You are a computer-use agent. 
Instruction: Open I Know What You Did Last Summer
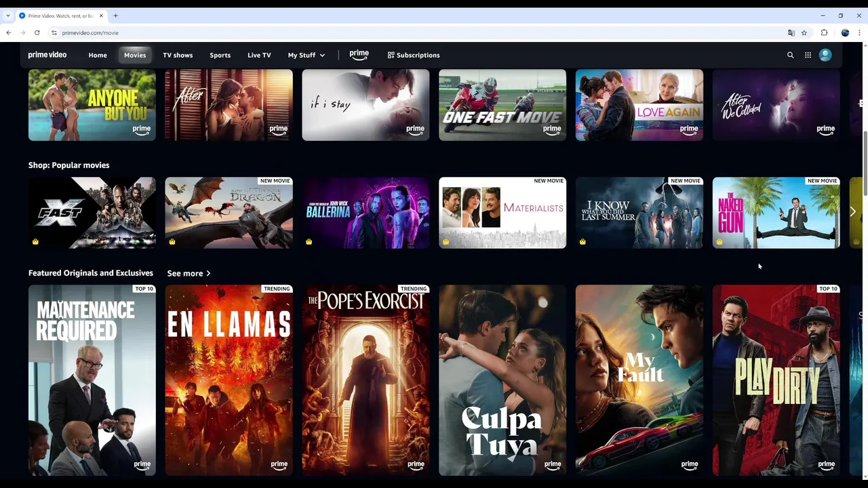tap(639, 213)
